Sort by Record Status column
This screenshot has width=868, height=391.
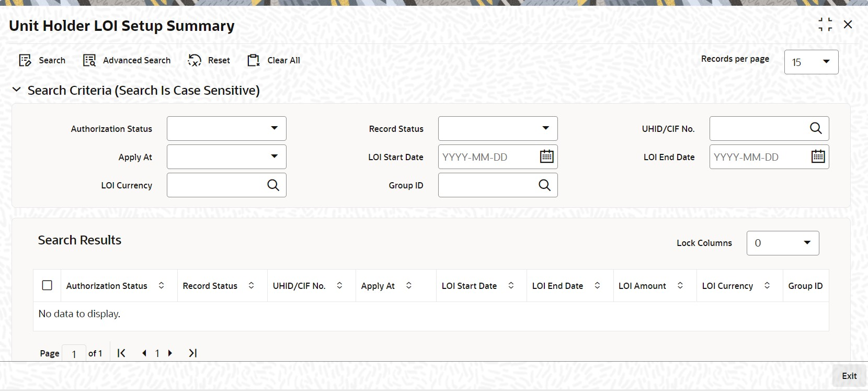point(252,285)
